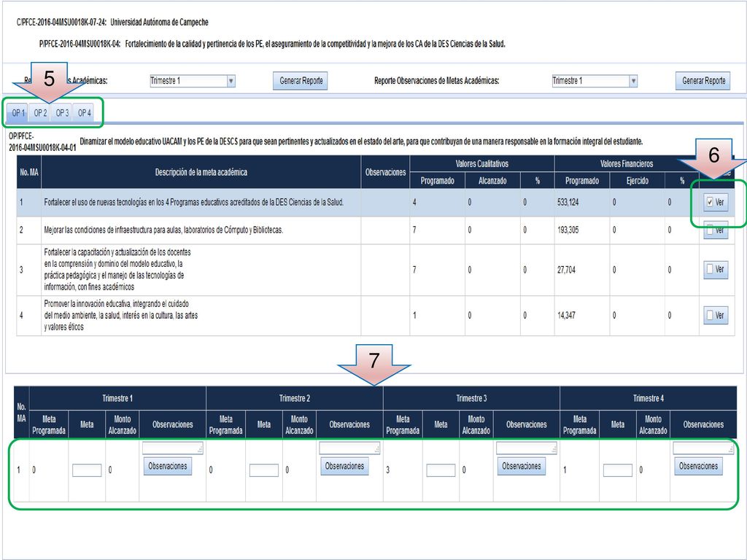Screen dimensions: 747x560
Task: Select the row text 'Mejorar las condiciones de infraestructura'
Action: click(x=163, y=230)
